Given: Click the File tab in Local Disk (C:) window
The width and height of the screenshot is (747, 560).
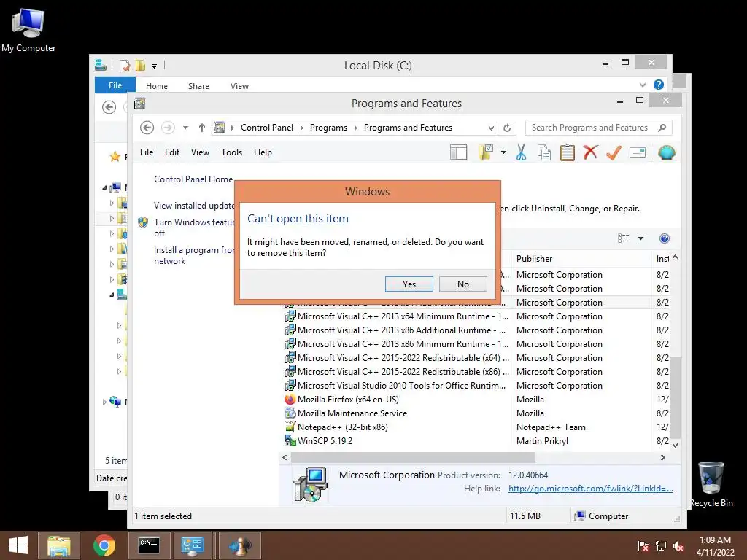Looking at the screenshot, I should pyautogui.click(x=115, y=85).
